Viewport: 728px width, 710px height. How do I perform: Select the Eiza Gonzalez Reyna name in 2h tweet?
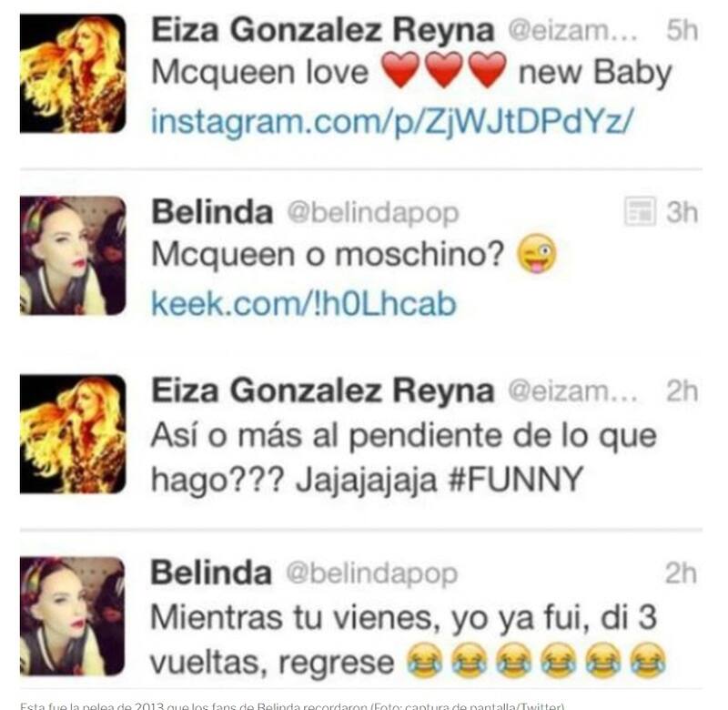(323, 390)
